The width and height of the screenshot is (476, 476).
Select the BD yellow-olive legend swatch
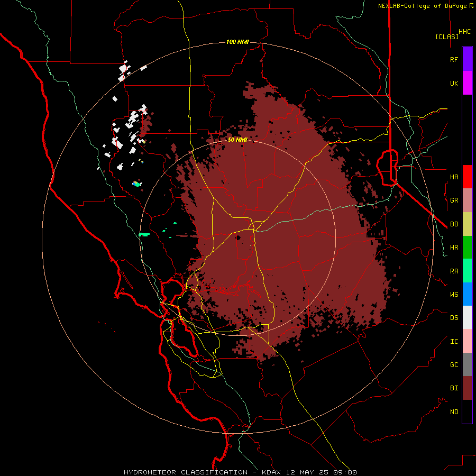[x=467, y=224]
